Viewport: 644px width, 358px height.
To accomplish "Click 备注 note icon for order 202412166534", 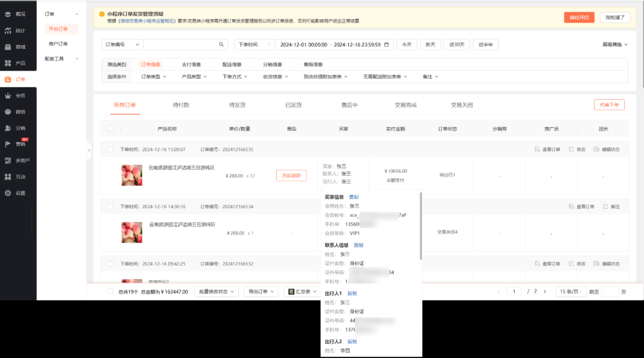I will [x=606, y=207].
